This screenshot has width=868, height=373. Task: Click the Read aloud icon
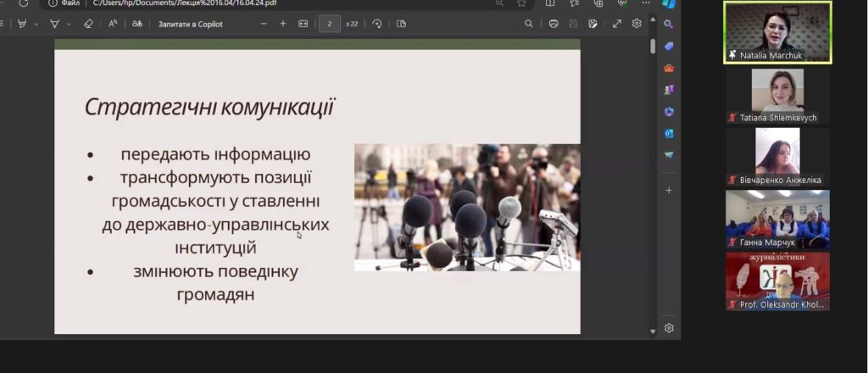pos(113,24)
